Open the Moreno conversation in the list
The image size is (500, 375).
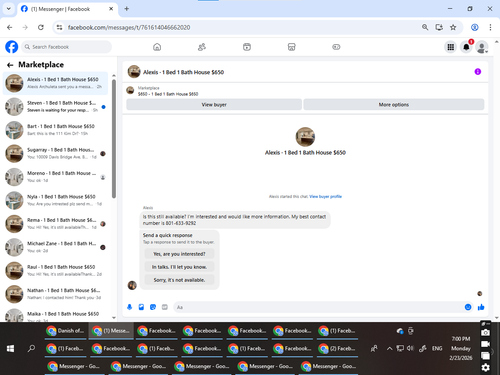tap(55, 177)
